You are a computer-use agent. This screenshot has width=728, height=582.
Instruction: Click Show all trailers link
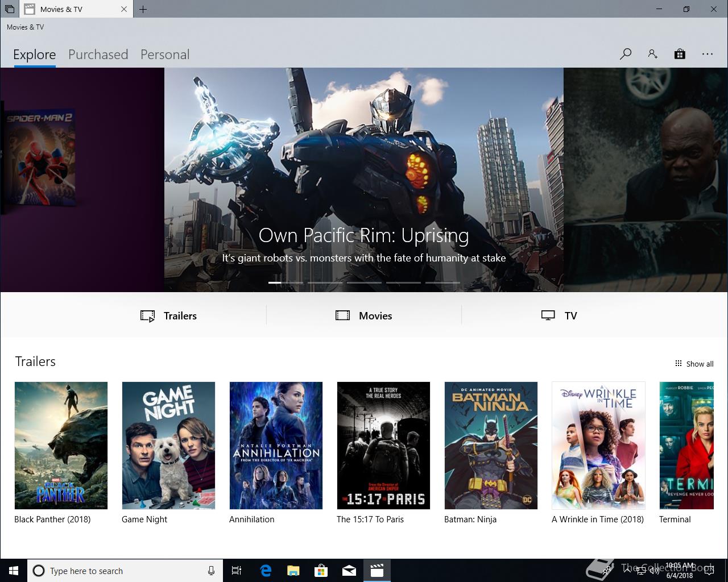pos(694,364)
